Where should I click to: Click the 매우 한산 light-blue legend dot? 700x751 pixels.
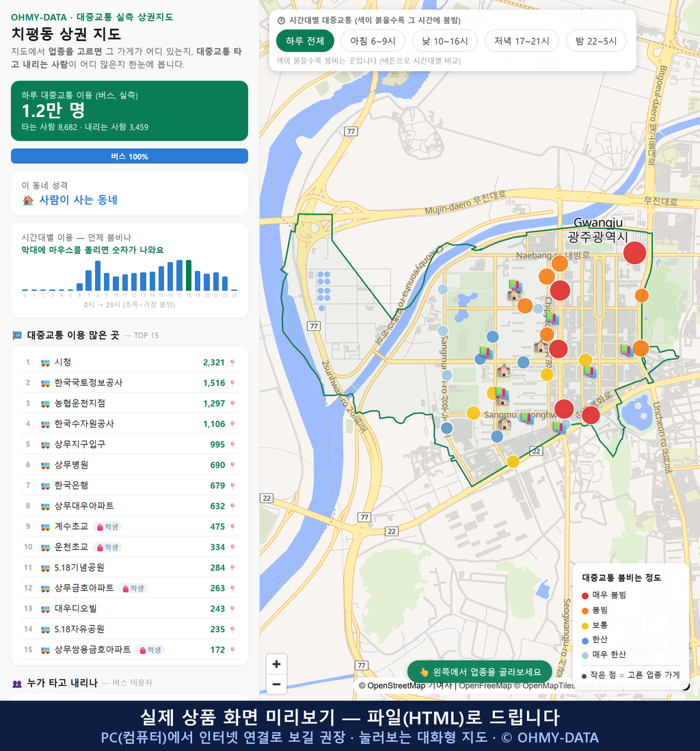point(584,655)
